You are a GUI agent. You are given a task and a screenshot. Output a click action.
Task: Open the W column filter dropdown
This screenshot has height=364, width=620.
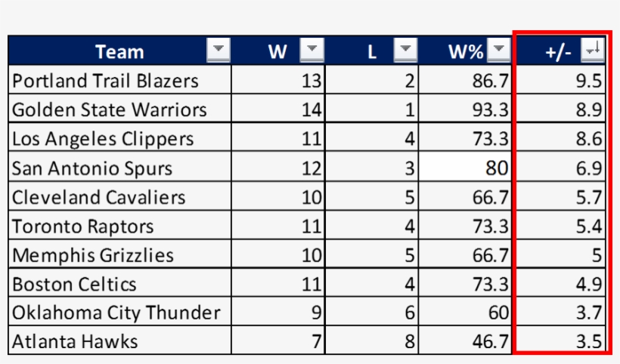tap(312, 51)
